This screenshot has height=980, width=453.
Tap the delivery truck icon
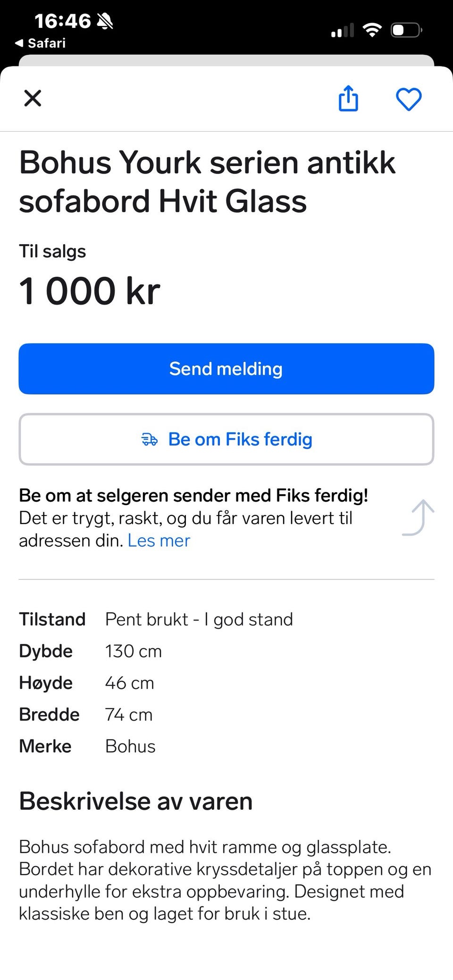coord(150,440)
